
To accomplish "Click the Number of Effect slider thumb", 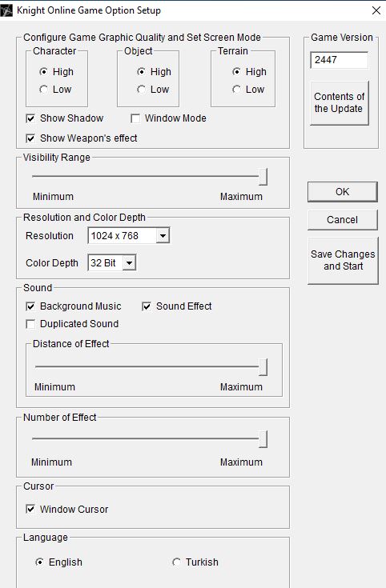I will click(x=263, y=439).
